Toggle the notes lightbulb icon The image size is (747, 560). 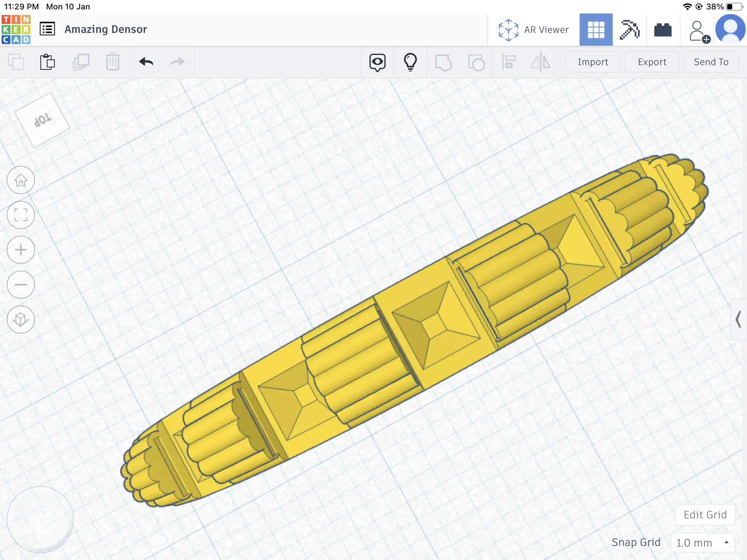click(x=410, y=62)
